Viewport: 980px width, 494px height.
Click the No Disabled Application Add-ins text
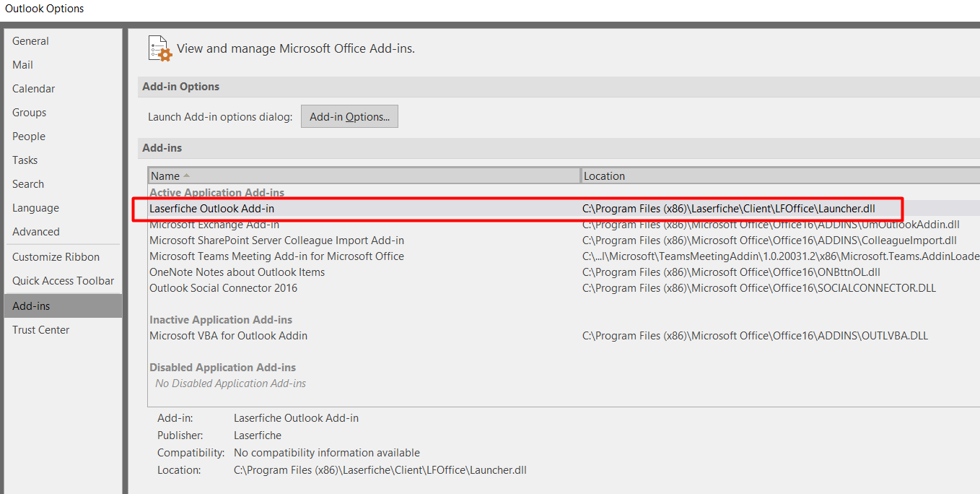click(x=231, y=383)
